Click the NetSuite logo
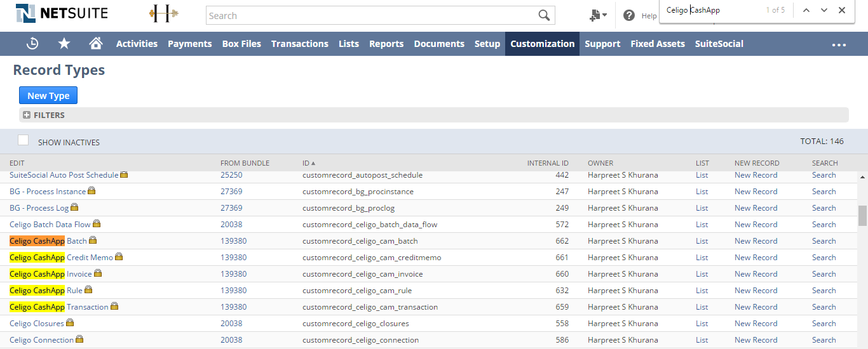 (x=62, y=13)
